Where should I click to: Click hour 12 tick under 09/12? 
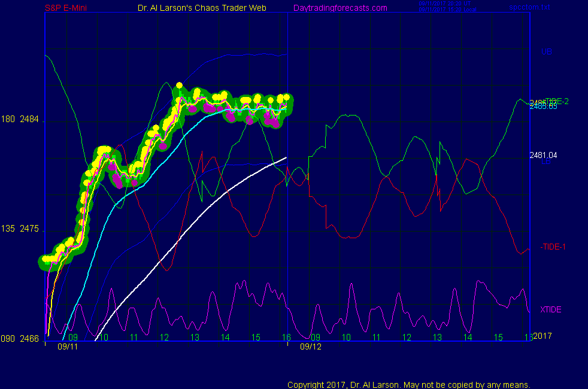tap(407, 338)
